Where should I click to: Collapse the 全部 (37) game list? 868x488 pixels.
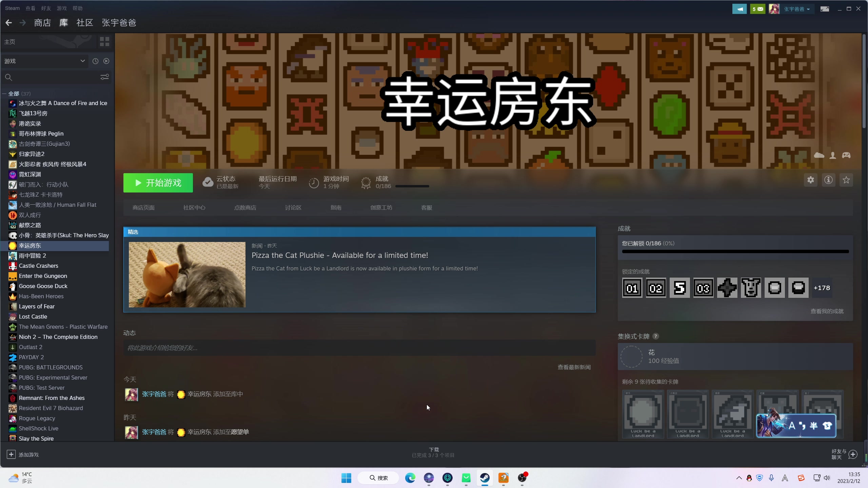pos(4,94)
